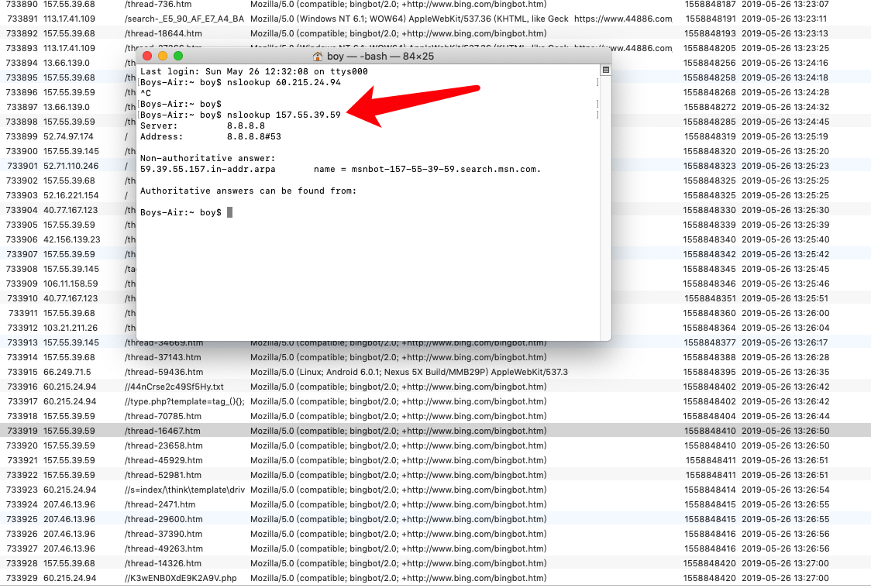Click the final Terminal prompt with the cursor
Screen dimensions: 871x588
[x=186, y=212]
